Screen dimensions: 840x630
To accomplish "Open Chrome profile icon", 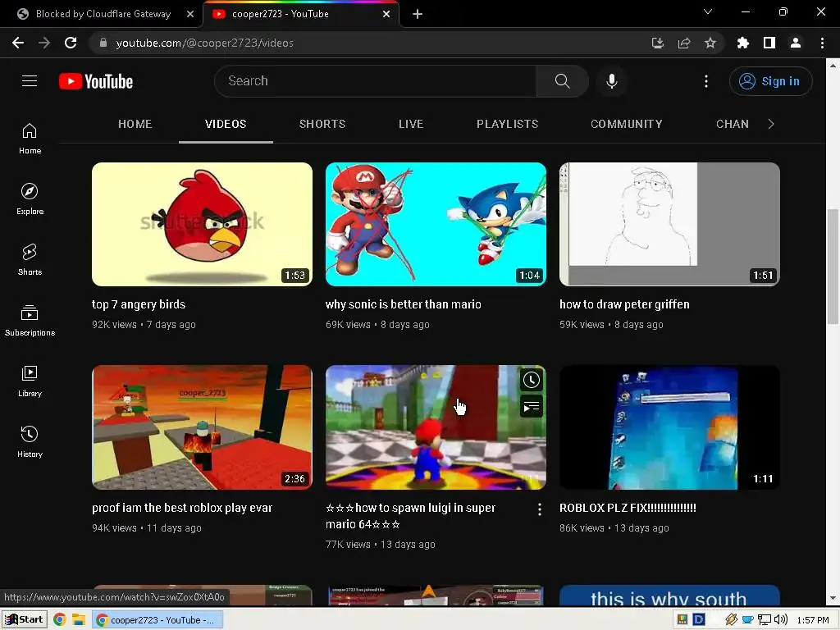I will 796,43.
